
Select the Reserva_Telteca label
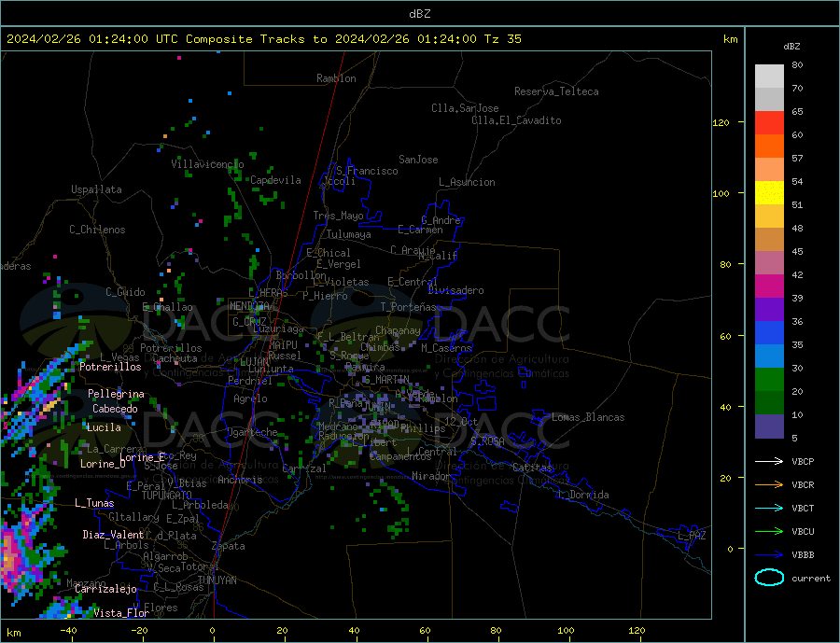click(x=556, y=91)
